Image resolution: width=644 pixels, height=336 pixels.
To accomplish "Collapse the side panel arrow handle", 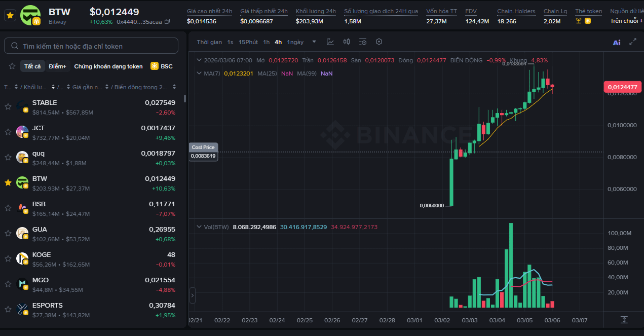I will 193,295.
